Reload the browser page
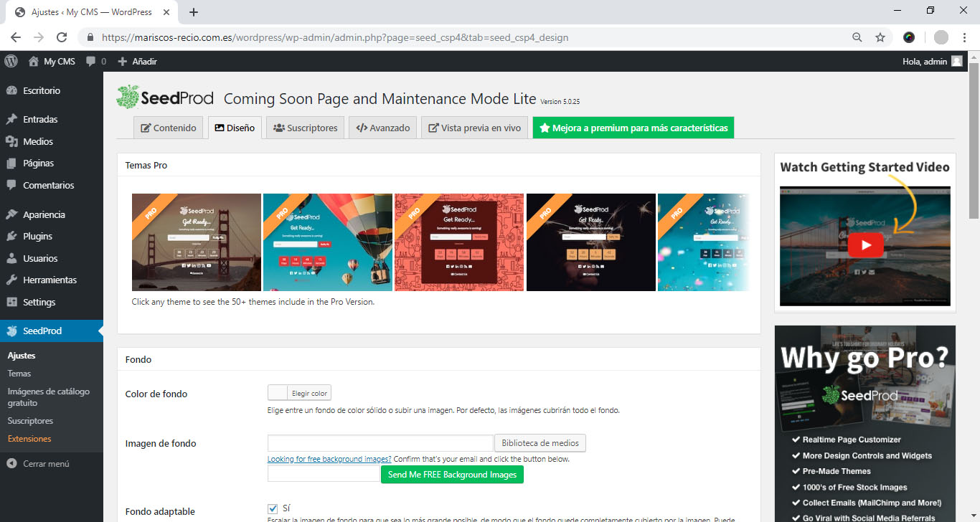The image size is (980, 522). coord(62,37)
